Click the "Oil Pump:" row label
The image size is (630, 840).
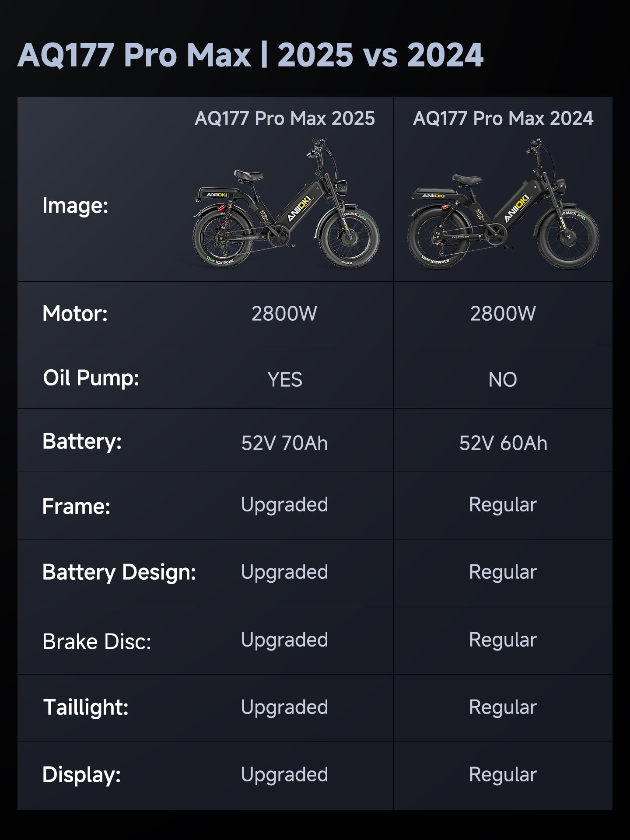coord(91,378)
